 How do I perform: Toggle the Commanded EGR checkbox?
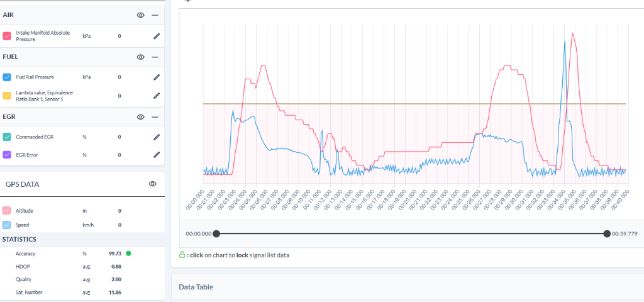click(6, 137)
